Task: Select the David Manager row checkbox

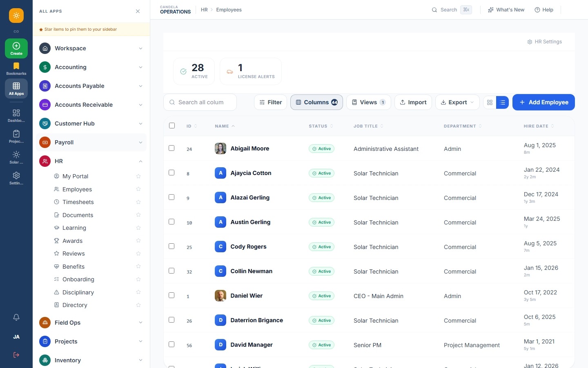Action: pos(171,344)
